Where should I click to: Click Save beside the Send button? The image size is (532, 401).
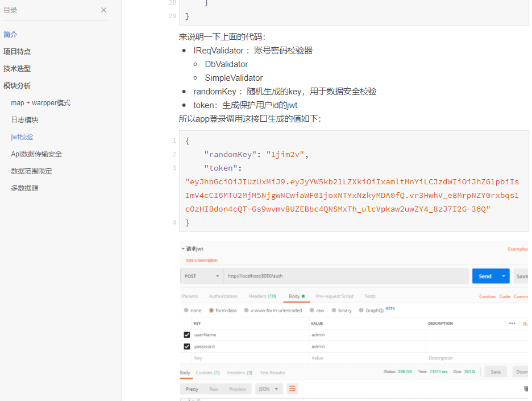coord(521,276)
